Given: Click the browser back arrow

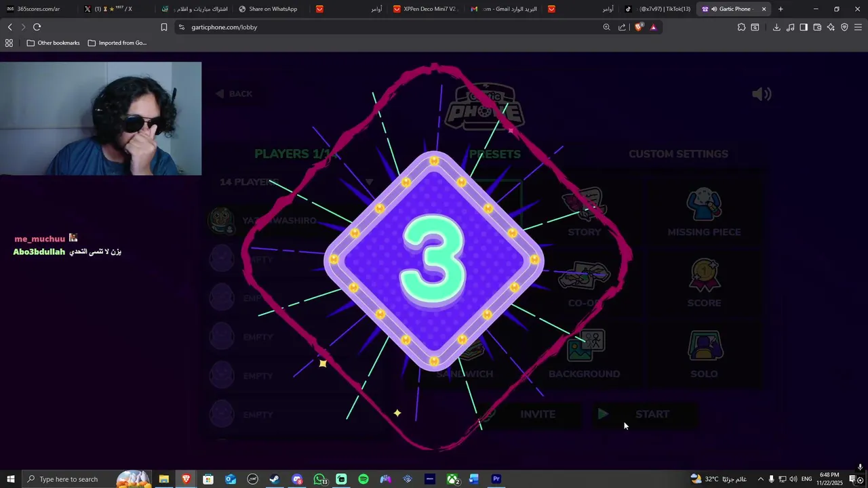Looking at the screenshot, I should 9,27.
